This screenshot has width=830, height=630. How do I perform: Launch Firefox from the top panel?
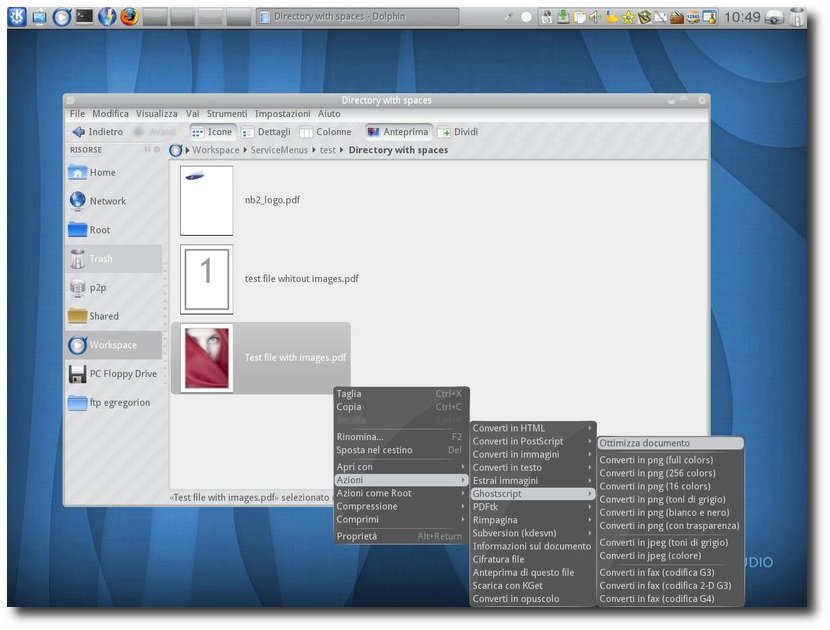[130, 17]
